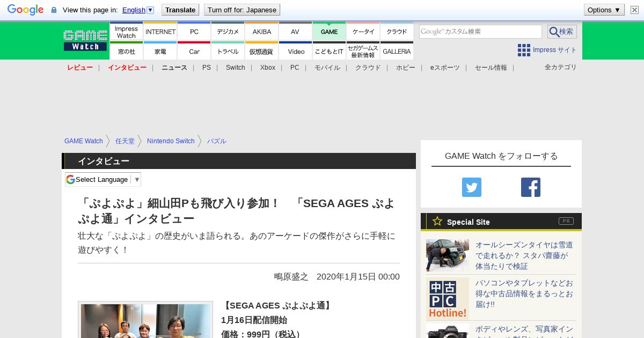The image size is (644, 338).
Task: Open the 窓の杜 site tab
Action: pyautogui.click(x=126, y=50)
